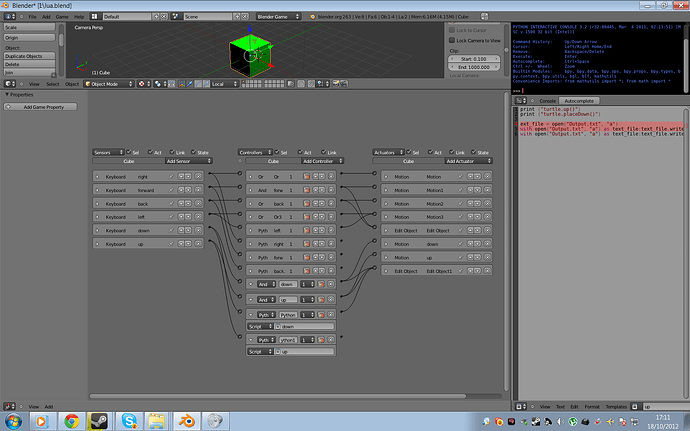The image size is (690, 431).
Task: Open the Help menu
Action: point(79,16)
